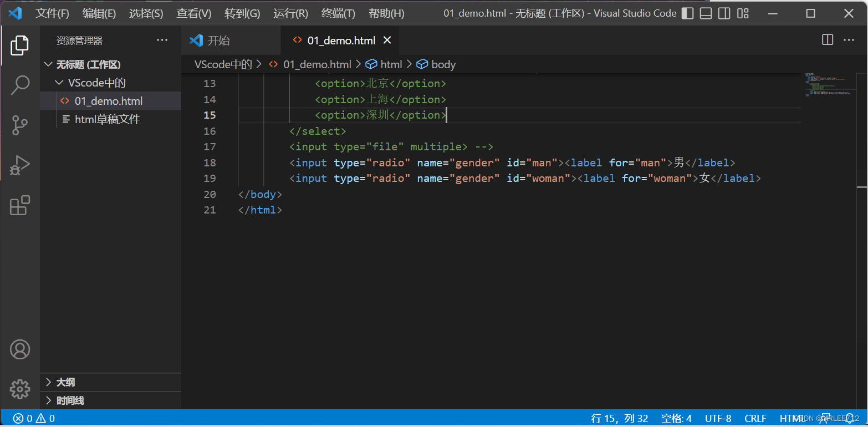Click the body symbol in breadcrumb
This screenshot has width=868, height=427.
[436, 64]
